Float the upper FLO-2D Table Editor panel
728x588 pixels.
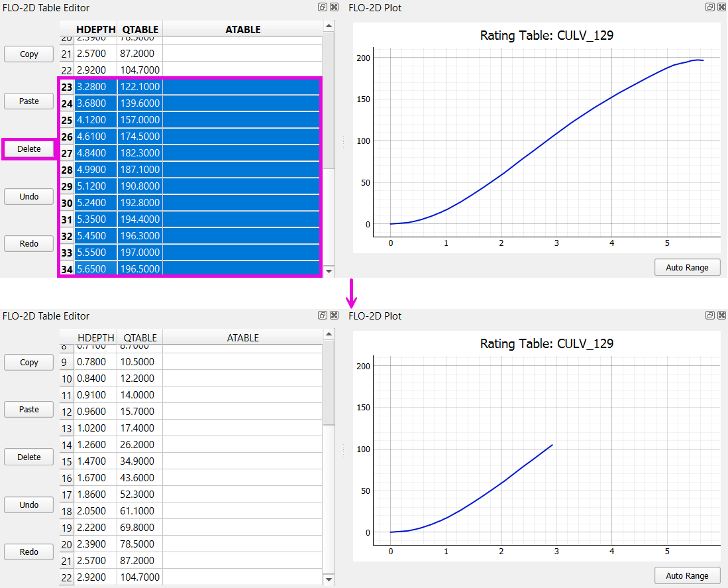(322, 8)
